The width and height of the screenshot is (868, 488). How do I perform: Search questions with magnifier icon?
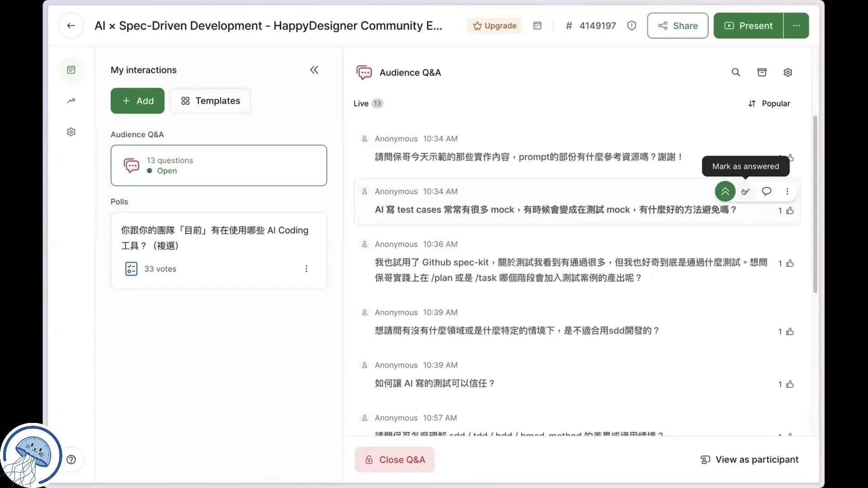(x=736, y=72)
